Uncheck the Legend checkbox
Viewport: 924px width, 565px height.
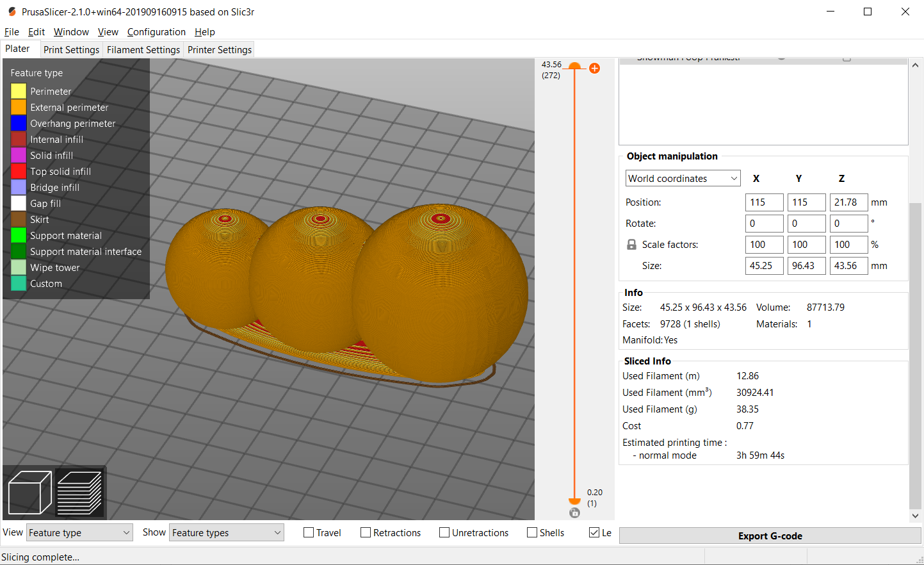(594, 532)
